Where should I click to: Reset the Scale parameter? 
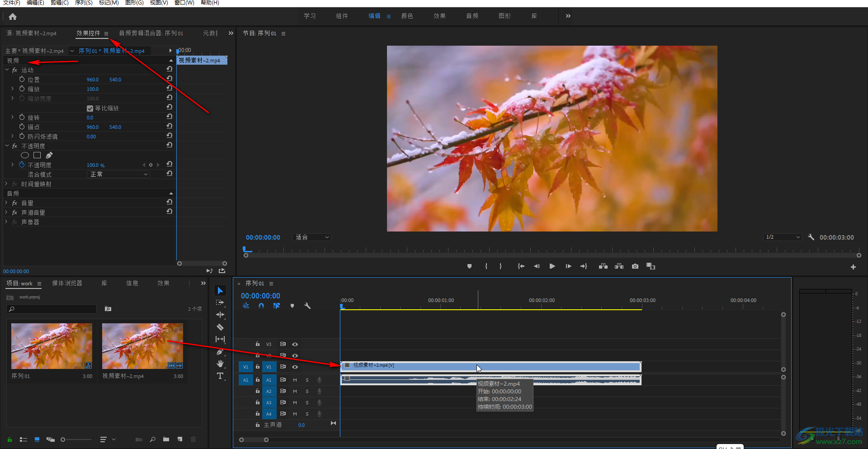tap(170, 89)
